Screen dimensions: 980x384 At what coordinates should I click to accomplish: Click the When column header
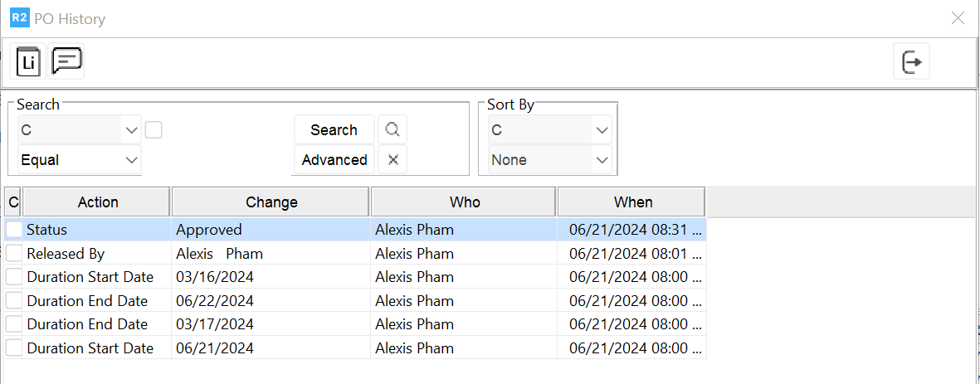click(632, 202)
